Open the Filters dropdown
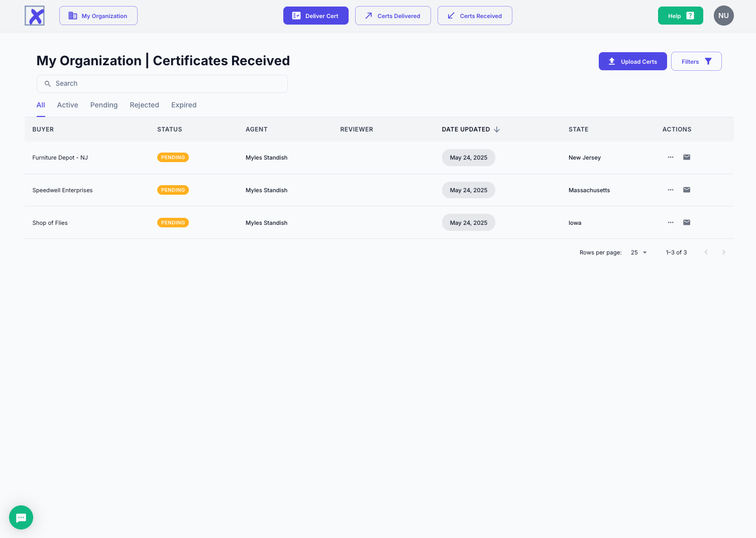This screenshot has width=756, height=538. point(696,61)
